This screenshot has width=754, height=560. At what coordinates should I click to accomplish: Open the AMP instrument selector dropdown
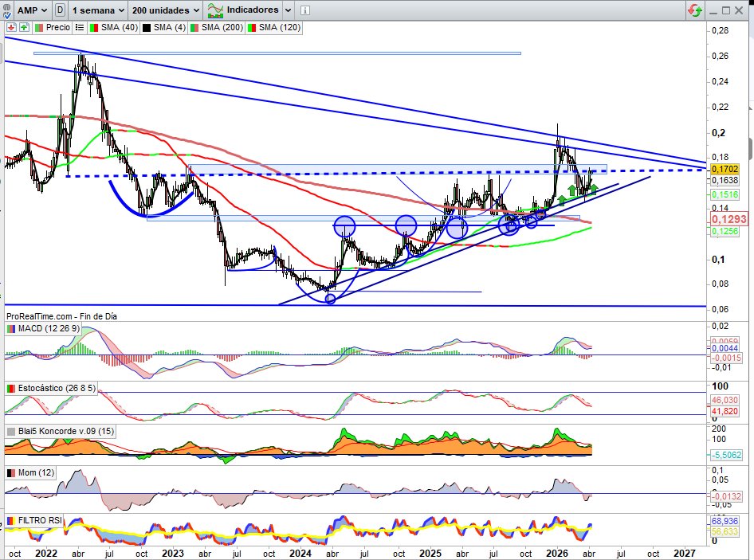click(32, 10)
